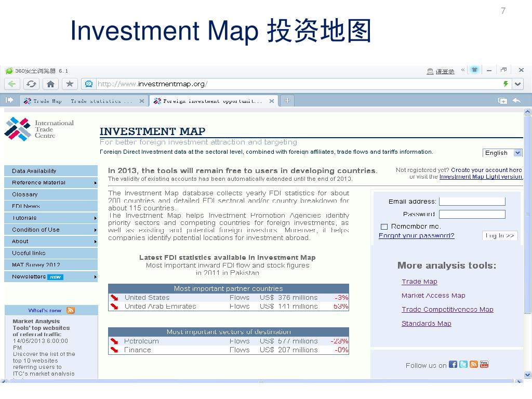This screenshot has height=399, width=532.
Task: Switch to Foreign investment opportunities tab
Action: 213,101
